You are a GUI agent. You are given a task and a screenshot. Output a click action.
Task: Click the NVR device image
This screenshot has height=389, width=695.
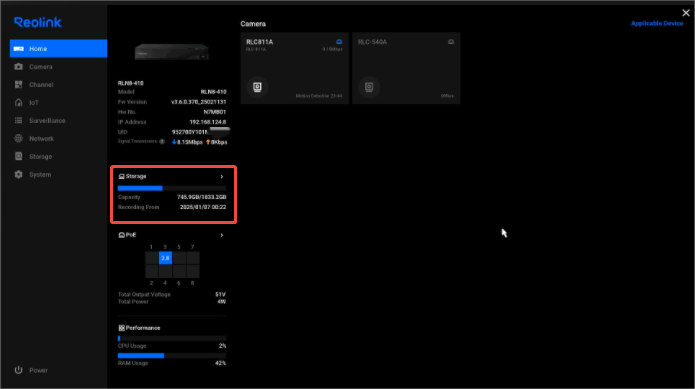[x=172, y=52]
